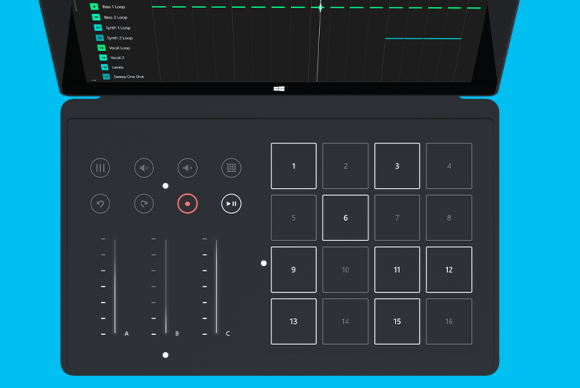
Task: Tap the volume speaker icon
Action: pyautogui.click(x=144, y=168)
